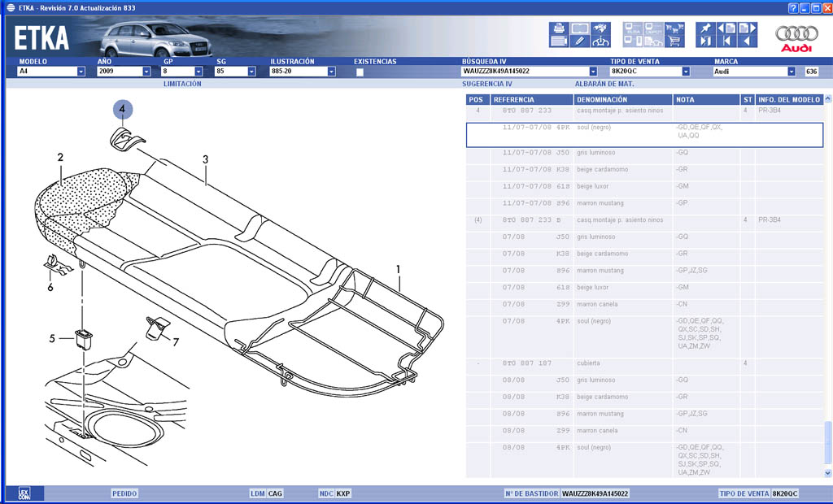The height and width of the screenshot is (504, 833).
Task: Click callout number 7 in the diagram
Action: (176, 342)
